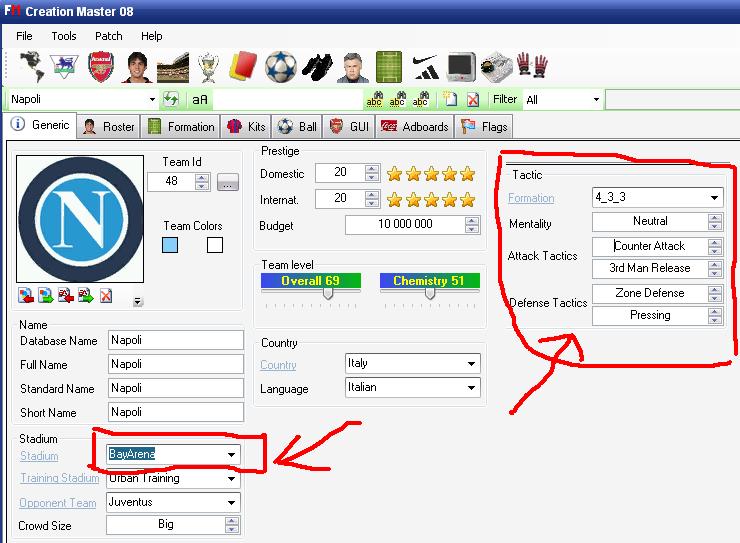The height and width of the screenshot is (543, 740).
Task: Open the Tournament trophy icon
Action: [x=208, y=67]
